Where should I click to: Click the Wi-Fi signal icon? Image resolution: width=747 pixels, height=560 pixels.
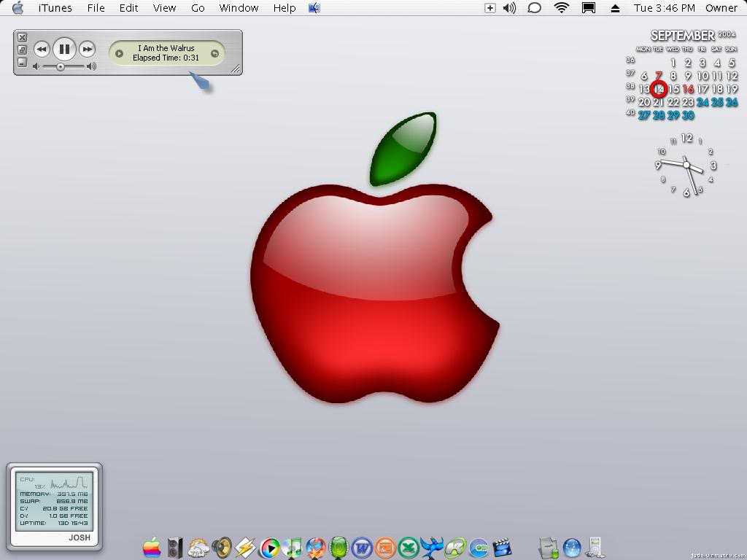(561, 8)
